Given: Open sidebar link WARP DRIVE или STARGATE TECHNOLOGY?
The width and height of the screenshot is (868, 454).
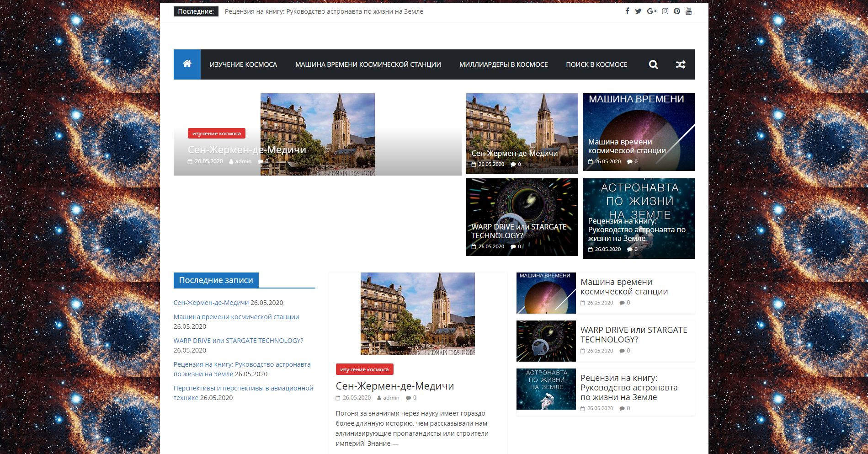Looking at the screenshot, I should [238, 341].
